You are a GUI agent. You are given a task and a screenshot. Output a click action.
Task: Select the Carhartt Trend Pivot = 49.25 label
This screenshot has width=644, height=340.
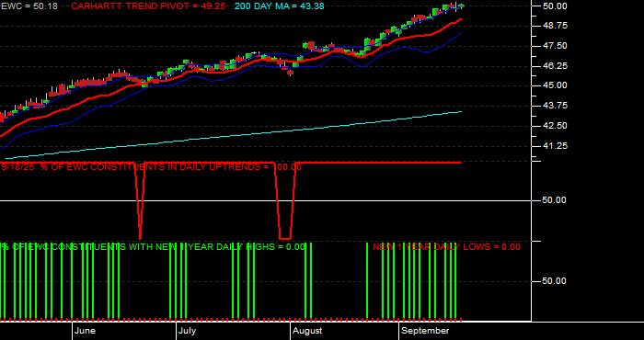click(x=149, y=6)
